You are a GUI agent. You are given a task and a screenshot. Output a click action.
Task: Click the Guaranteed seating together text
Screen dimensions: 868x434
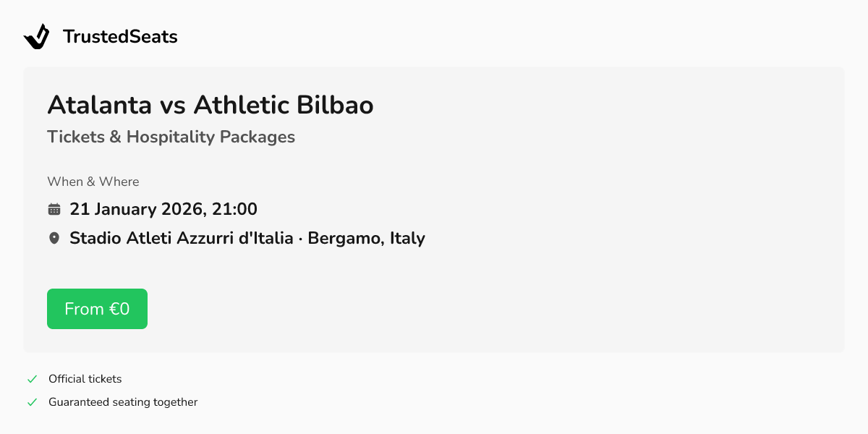point(123,401)
